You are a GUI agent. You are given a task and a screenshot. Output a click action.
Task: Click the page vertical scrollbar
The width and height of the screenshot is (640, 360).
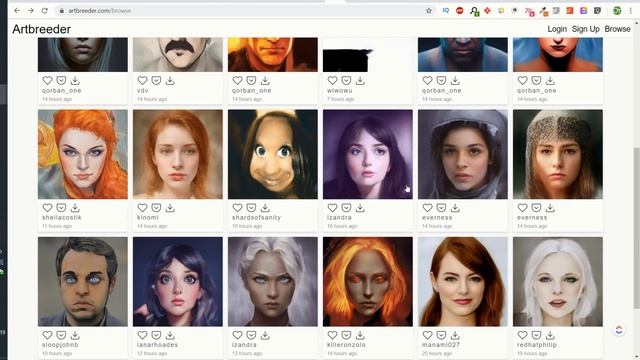point(636,228)
